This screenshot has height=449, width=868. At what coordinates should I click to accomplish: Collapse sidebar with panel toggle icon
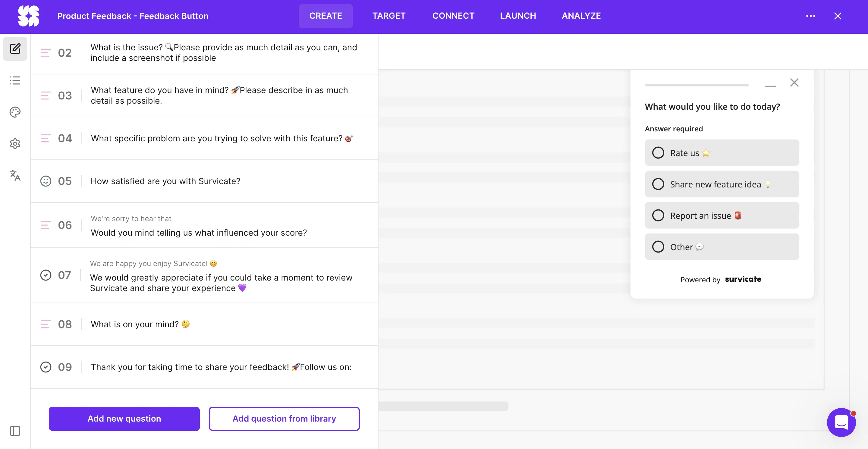pyautogui.click(x=15, y=431)
